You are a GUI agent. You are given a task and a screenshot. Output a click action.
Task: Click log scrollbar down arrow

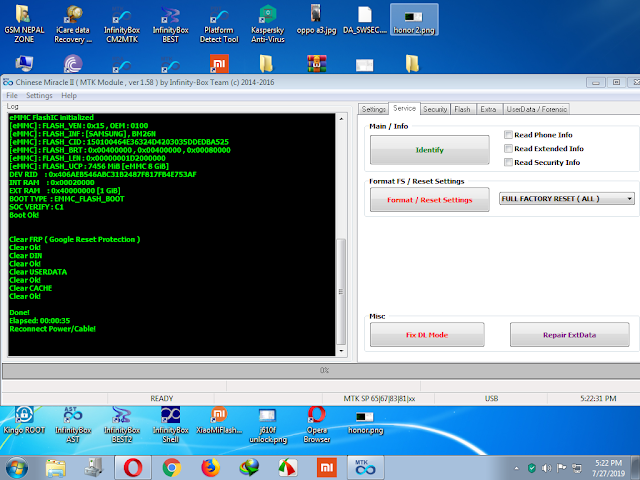point(341,351)
